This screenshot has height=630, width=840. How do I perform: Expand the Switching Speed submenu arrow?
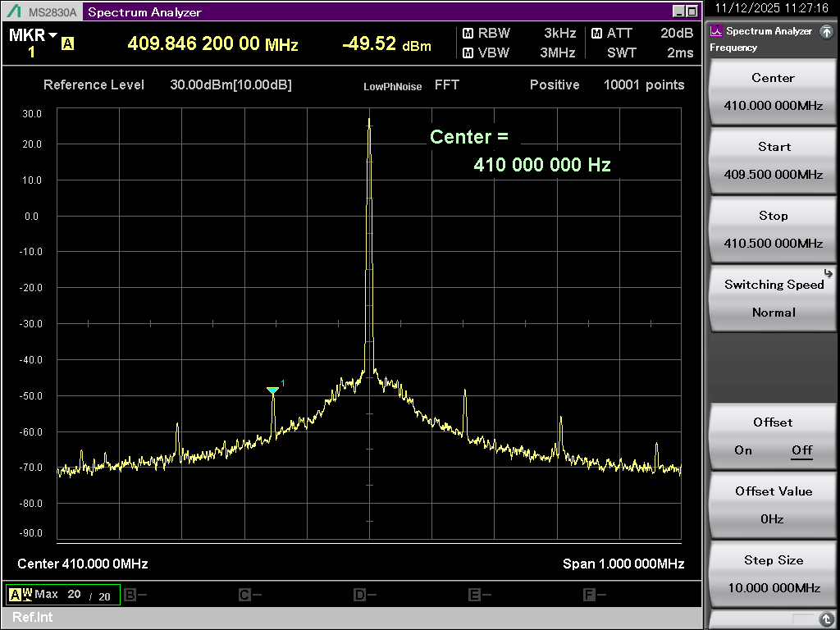point(828,274)
